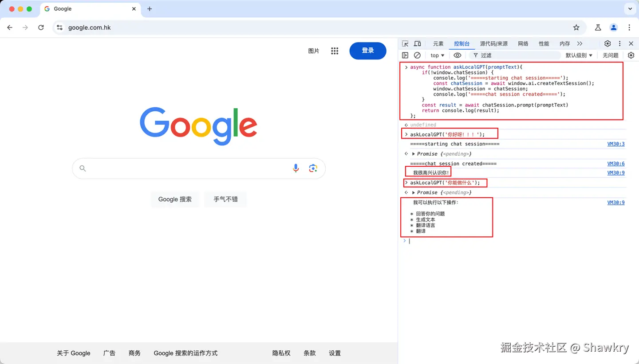Activate the DevTools element inspector icon

tap(405, 43)
